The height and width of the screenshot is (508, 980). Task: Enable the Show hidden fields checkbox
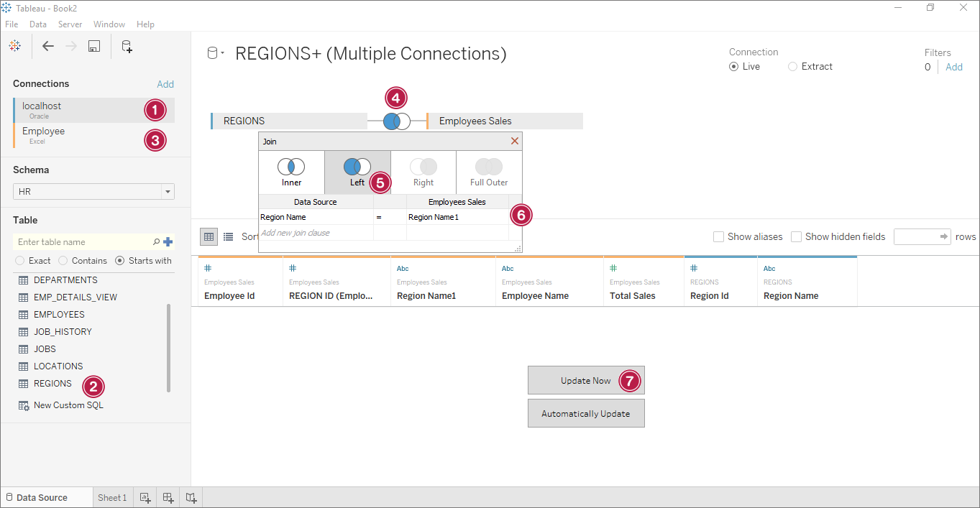(x=796, y=236)
